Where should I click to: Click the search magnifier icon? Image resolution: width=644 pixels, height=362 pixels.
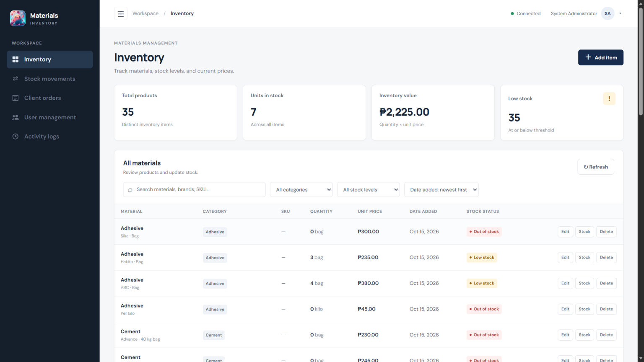[x=130, y=190]
